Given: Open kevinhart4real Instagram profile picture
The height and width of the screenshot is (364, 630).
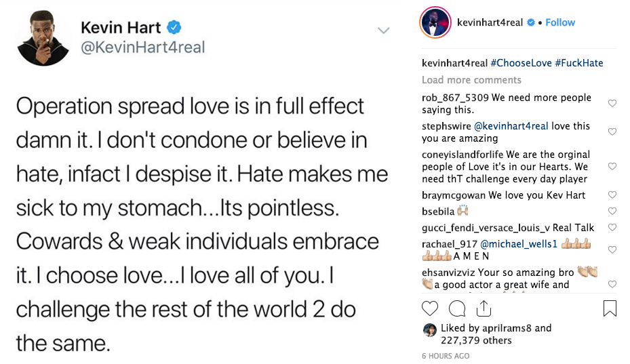Looking at the screenshot, I should 435,22.
